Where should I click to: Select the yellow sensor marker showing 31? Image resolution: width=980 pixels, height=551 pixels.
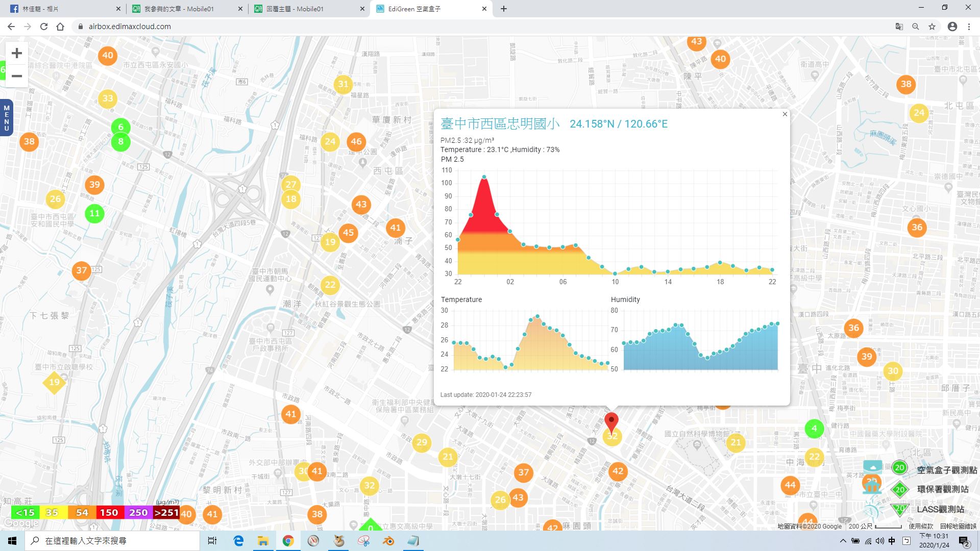tap(343, 84)
